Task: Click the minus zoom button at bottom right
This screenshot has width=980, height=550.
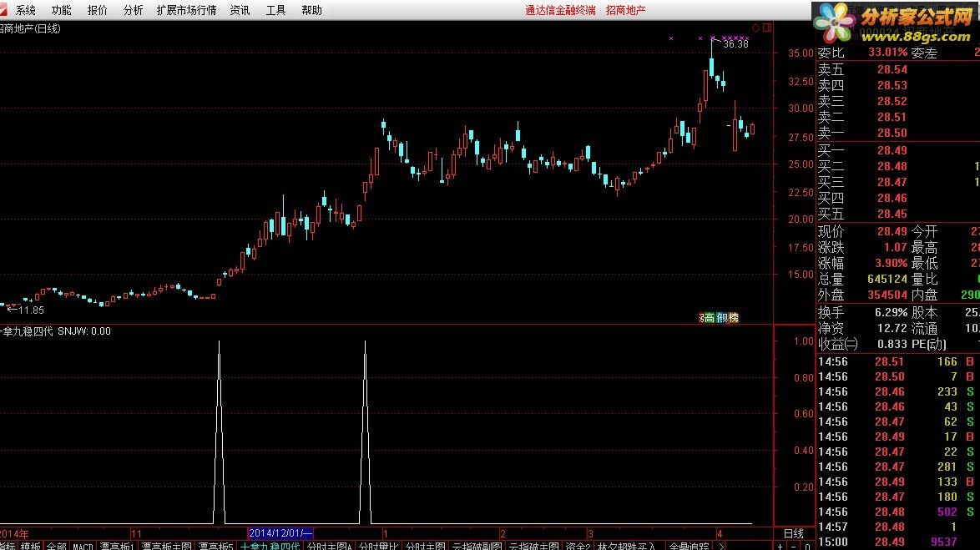Action: coord(794,547)
